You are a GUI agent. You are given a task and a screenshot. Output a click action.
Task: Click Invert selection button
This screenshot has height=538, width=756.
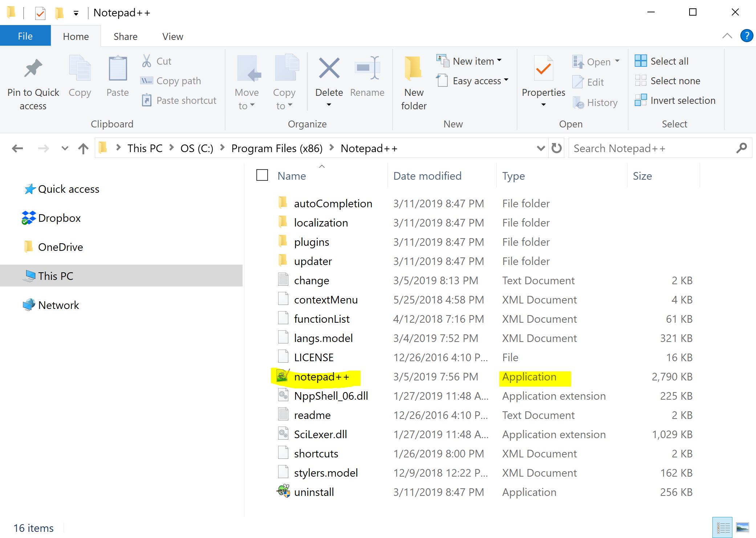click(683, 100)
